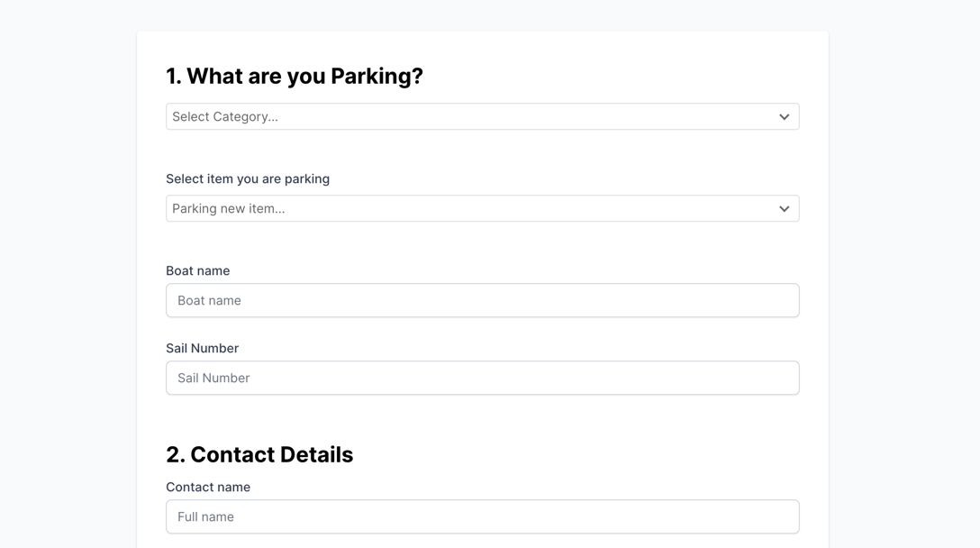This screenshot has width=980, height=548.
Task: Click the "Contact name" field label
Action: click(208, 487)
